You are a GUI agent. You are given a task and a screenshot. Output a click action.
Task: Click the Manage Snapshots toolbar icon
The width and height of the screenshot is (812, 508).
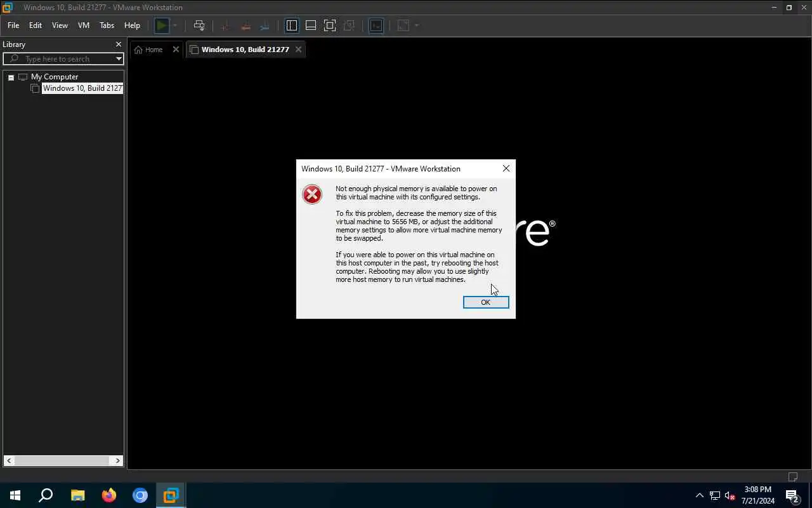[265, 25]
